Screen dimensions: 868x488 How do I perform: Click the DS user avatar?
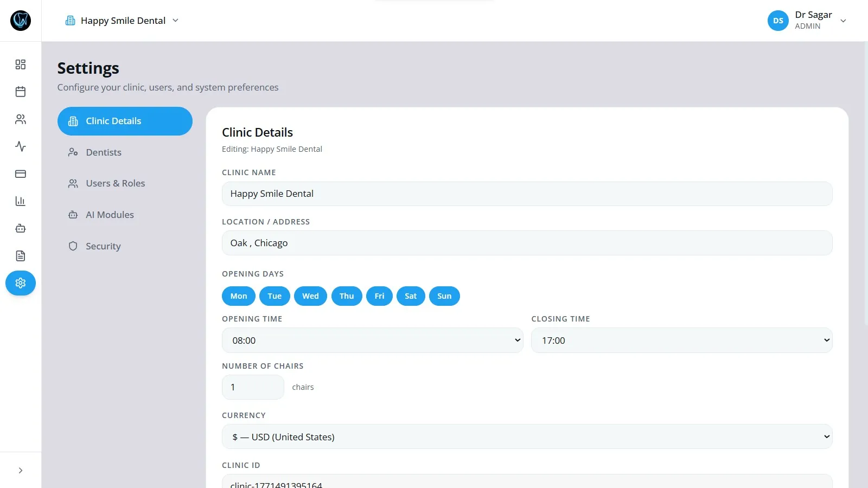tap(778, 21)
